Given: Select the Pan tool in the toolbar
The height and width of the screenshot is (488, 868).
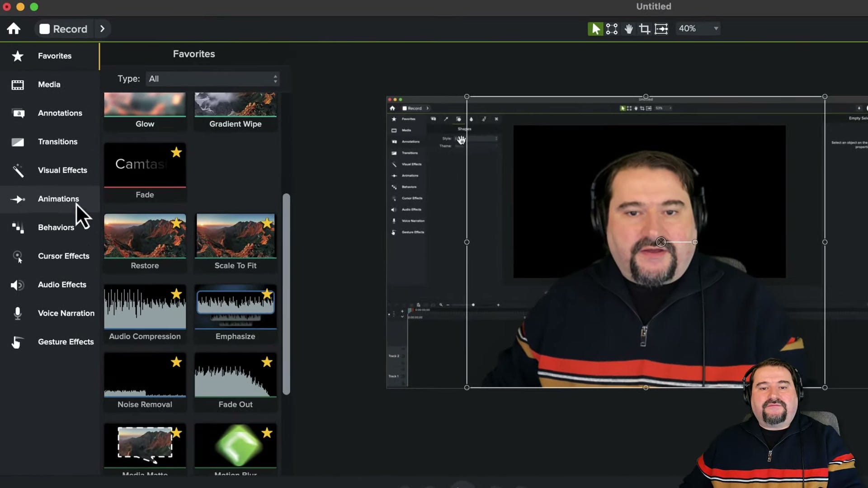Looking at the screenshot, I should [x=628, y=28].
